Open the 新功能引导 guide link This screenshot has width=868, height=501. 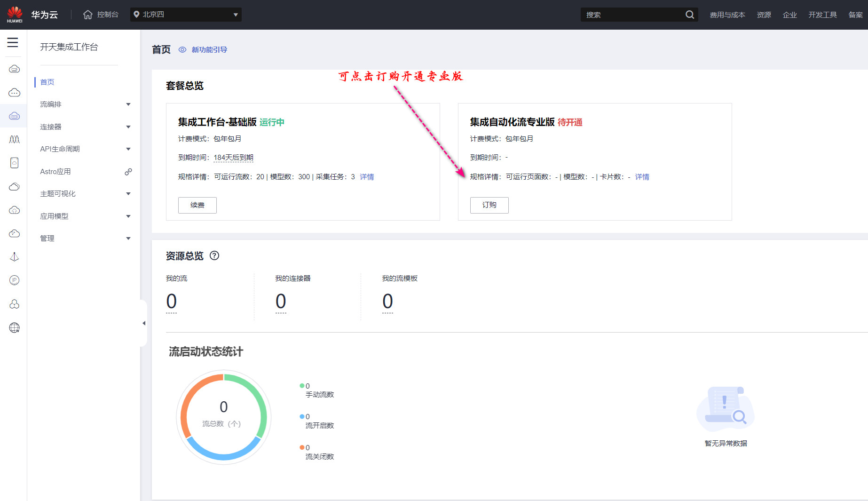[209, 49]
